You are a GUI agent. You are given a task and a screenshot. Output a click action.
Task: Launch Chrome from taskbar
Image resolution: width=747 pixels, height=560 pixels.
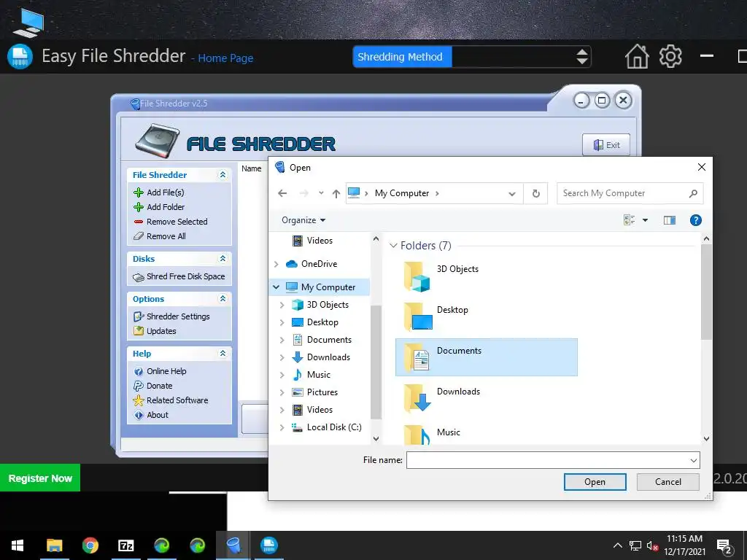90,545
